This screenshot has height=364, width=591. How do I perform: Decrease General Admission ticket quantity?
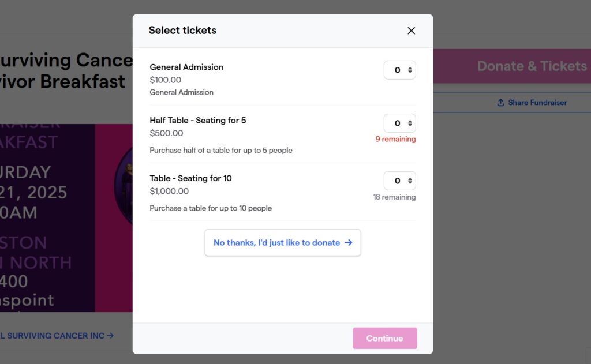tap(410, 73)
